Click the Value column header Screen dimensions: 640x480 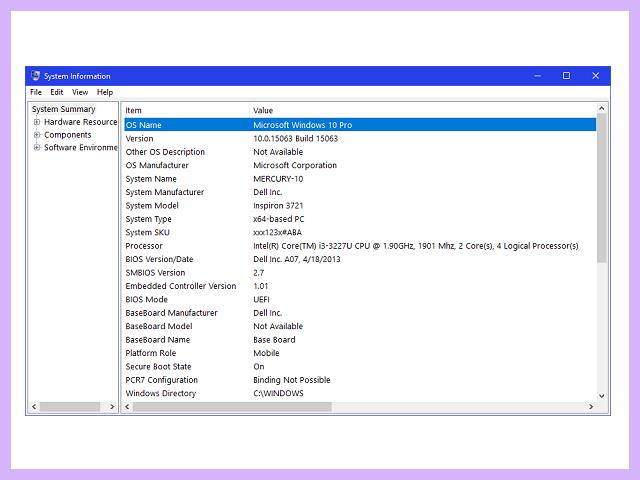click(422, 110)
